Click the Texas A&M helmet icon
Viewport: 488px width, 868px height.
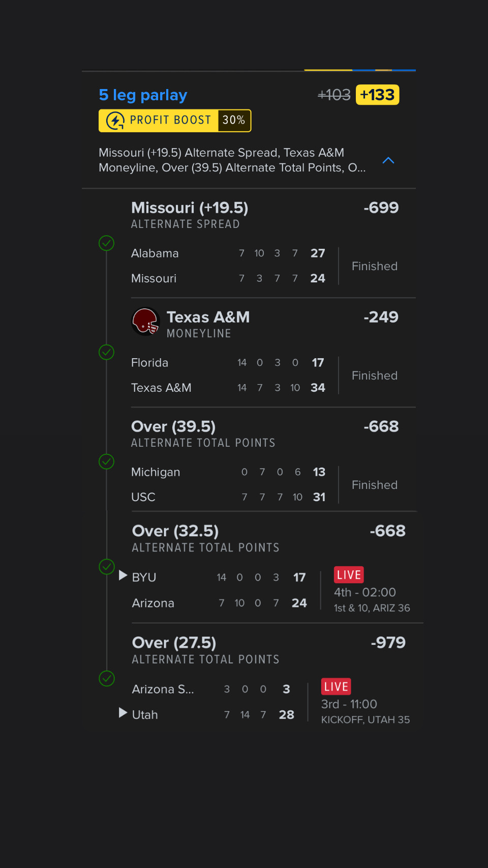tap(145, 322)
